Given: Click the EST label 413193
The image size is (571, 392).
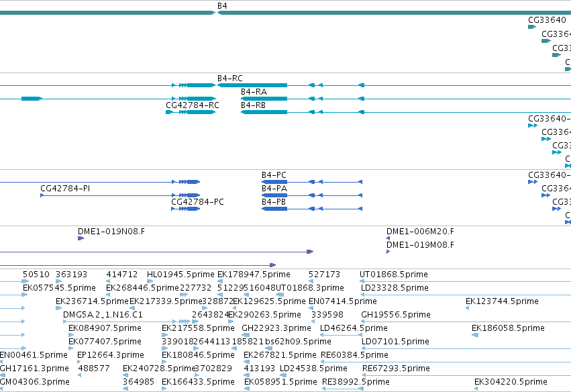Looking at the screenshot, I should tap(259, 369).
